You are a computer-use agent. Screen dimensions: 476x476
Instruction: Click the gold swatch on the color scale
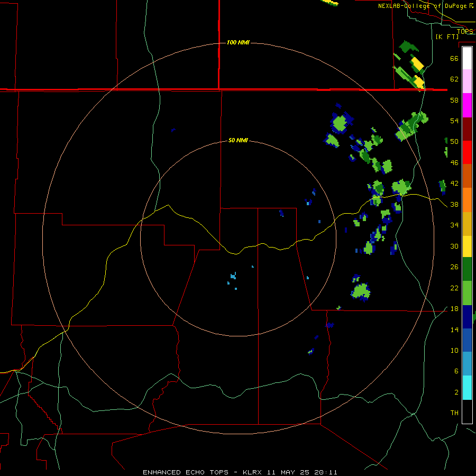(x=467, y=224)
